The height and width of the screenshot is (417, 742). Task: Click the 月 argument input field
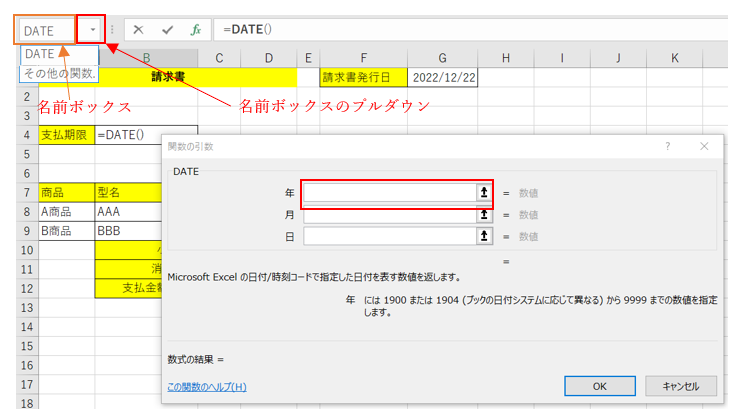[x=390, y=215]
